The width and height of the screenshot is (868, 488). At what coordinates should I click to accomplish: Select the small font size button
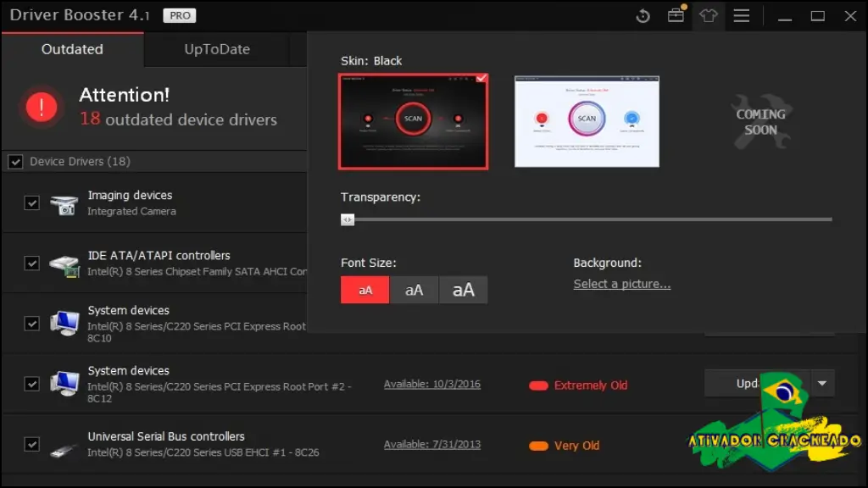(x=364, y=290)
